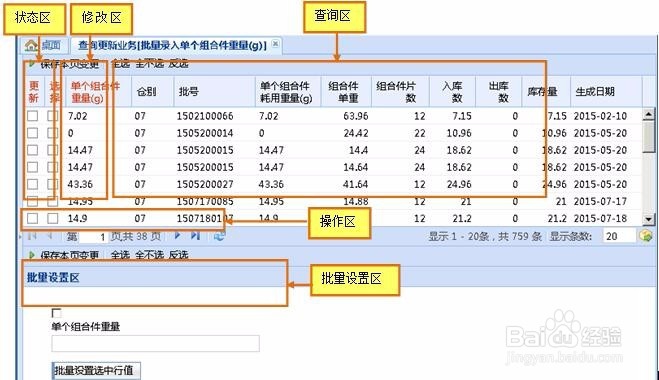Click table scrollbar down arrow
Screen dimensions: 659x380
[x=648, y=219]
